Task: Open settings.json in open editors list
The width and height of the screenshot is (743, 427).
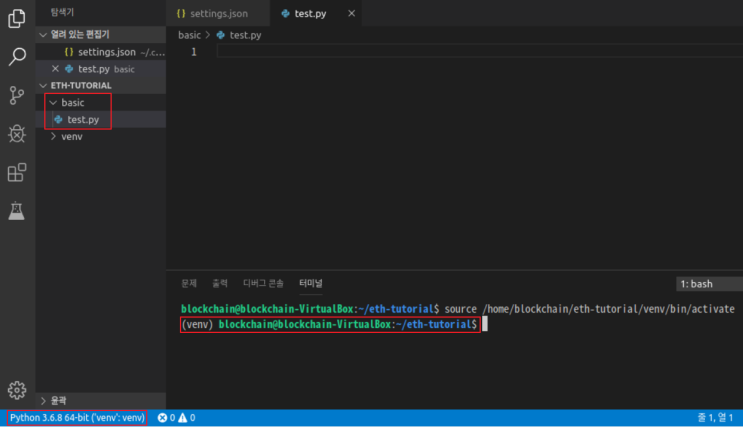Action: (x=101, y=52)
